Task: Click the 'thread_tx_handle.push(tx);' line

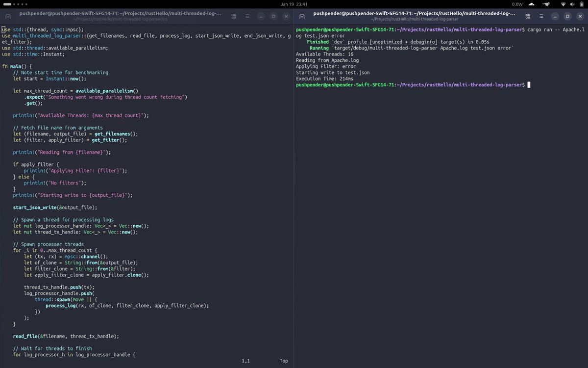Action: click(x=59, y=287)
